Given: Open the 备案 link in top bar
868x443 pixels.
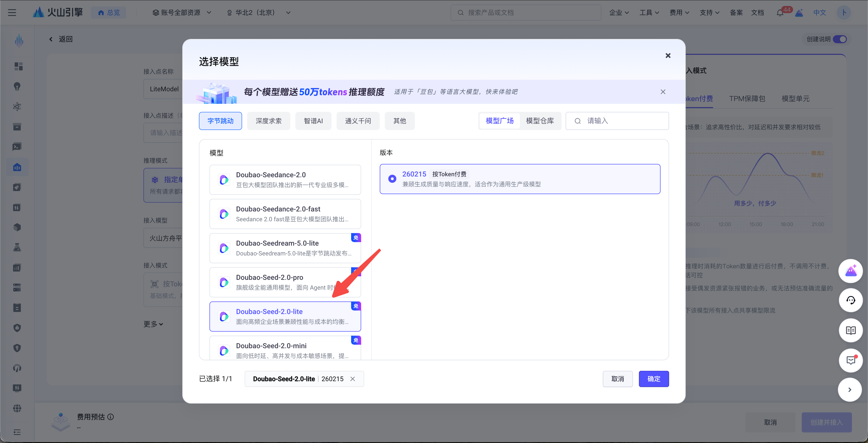Looking at the screenshot, I should tap(736, 13).
